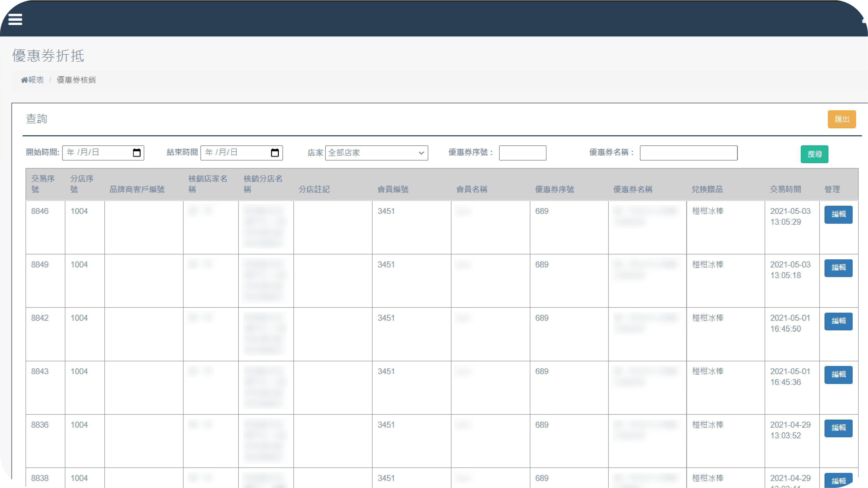Edit transaction 8843 with 編輯 button
This screenshot has width=868, height=488.
(x=838, y=375)
